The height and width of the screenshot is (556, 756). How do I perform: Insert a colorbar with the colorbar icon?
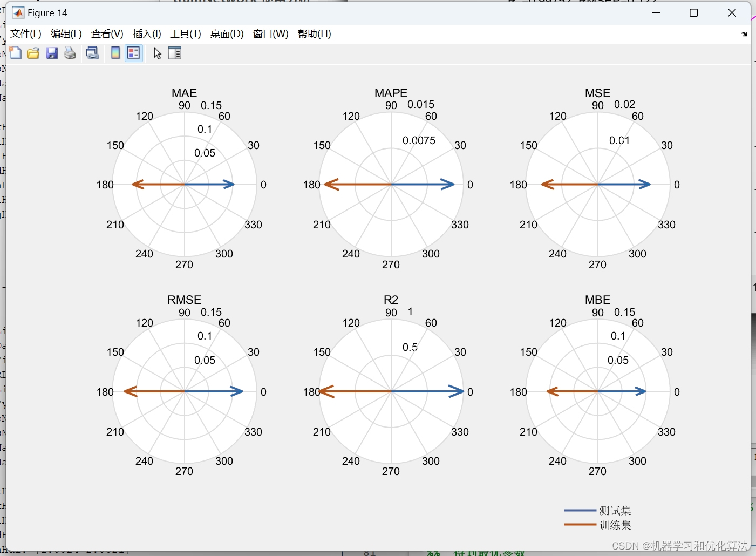pos(115,53)
